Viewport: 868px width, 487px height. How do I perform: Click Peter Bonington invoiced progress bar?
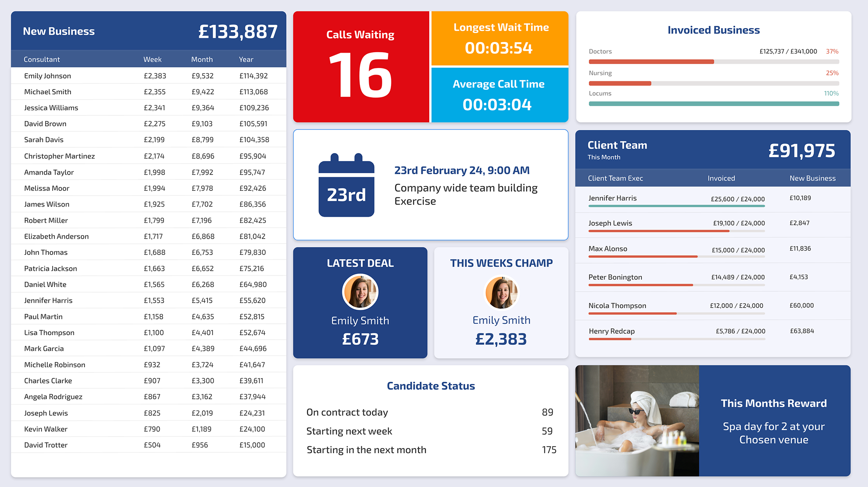676,285
